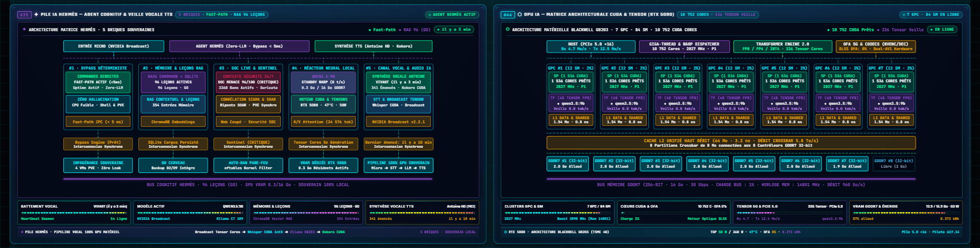Select the COMMANDES DIRECTES fast-path box
The image size is (980, 248).
click(98, 82)
